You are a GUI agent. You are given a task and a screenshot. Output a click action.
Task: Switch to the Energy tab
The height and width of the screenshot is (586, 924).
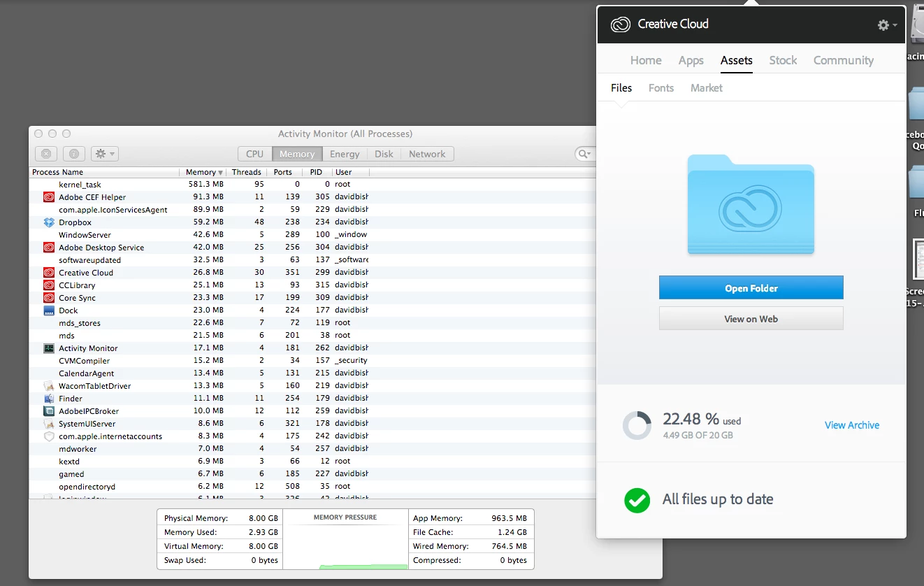(x=345, y=154)
